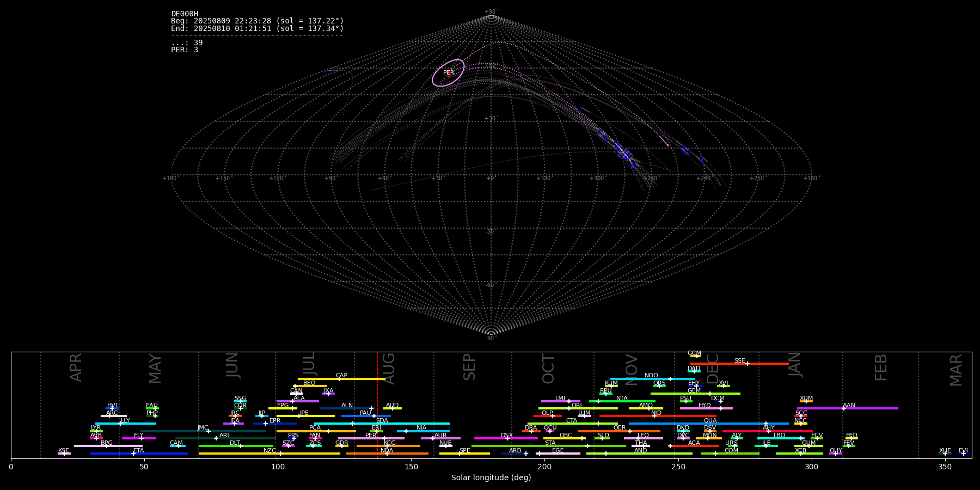Image resolution: width=980 pixels, height=490 pixels.
Task: Click the green GEM shower bar
Action: click(695, 394)
